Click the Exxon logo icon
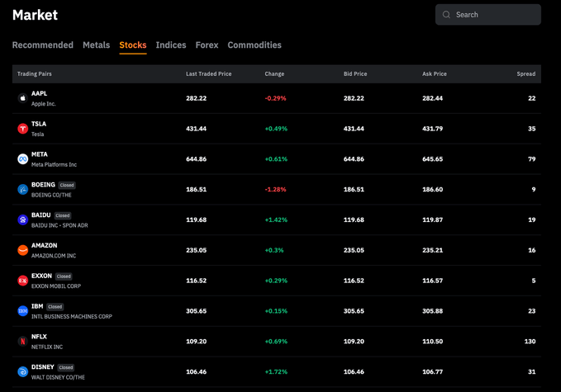 click(23, 281)
